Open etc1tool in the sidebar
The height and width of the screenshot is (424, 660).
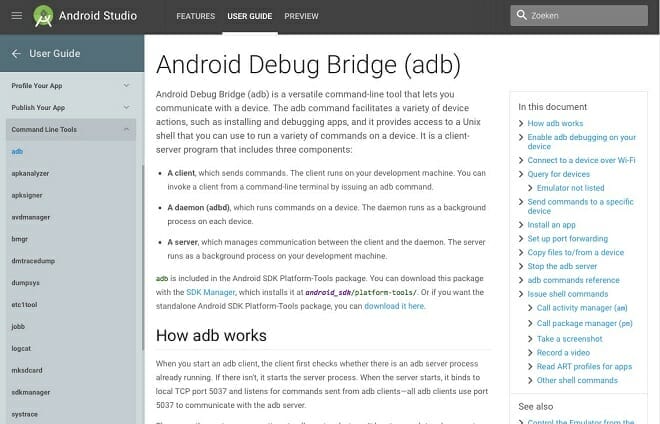click(x=24, y=305)
